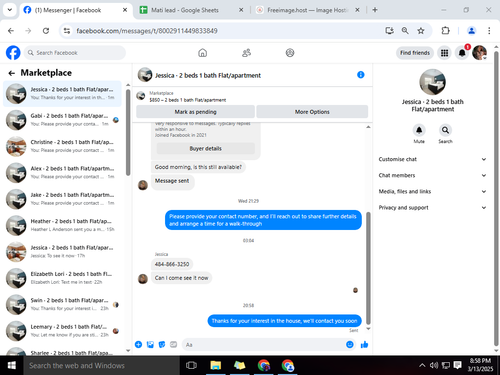
Task: Open more actions with the blue plus icon
Action: click(138, 344)
